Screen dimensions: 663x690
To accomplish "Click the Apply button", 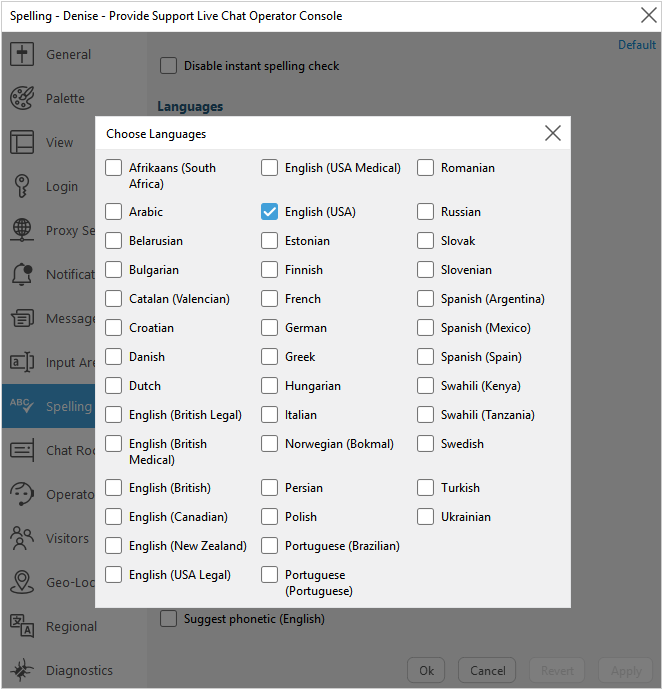I will 626,670.
